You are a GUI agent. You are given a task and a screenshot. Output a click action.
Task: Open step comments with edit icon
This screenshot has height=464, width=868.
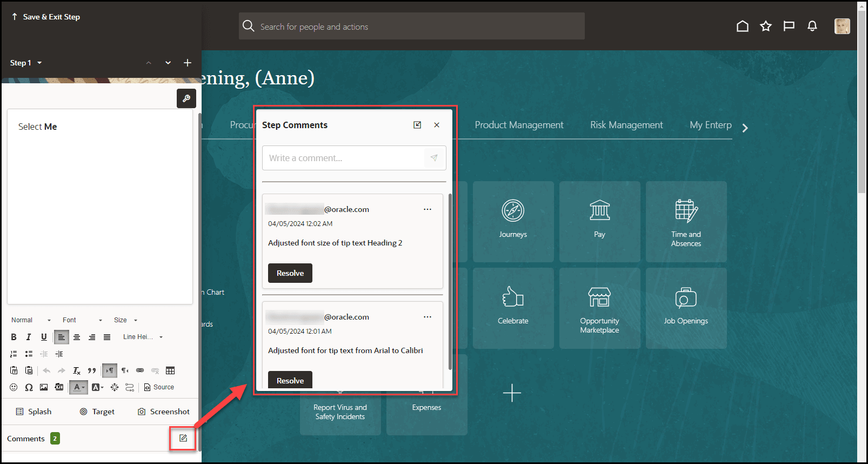(x=183, y=438)
